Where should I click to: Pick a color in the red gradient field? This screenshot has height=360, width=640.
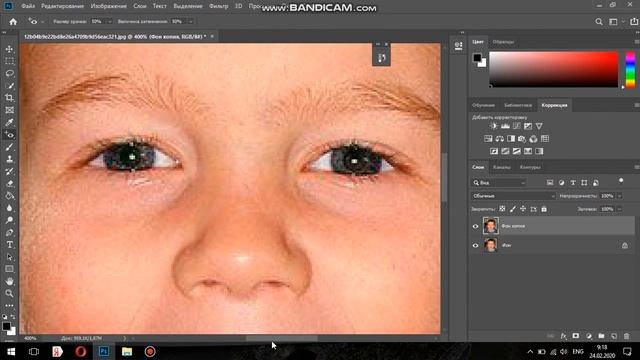[x=553, y=69]
